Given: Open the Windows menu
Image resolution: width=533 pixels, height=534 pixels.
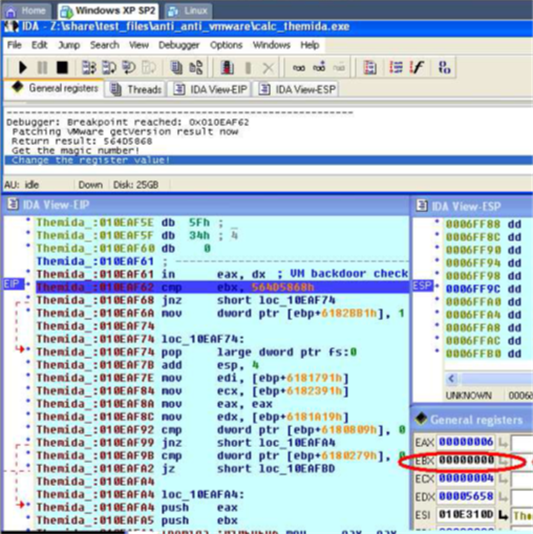Looking at the screenshot, I should click(x=271, y=45).
